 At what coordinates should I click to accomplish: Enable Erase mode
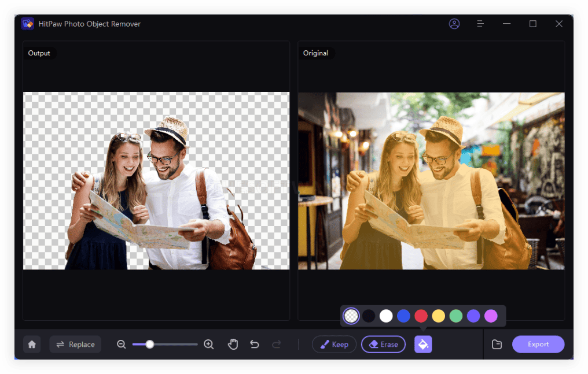[x=383, y=344]
